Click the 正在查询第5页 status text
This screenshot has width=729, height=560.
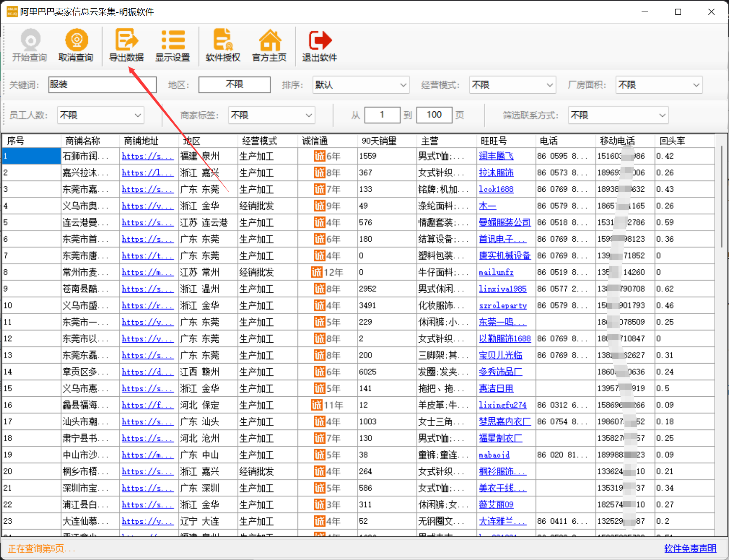pos(42,548)
